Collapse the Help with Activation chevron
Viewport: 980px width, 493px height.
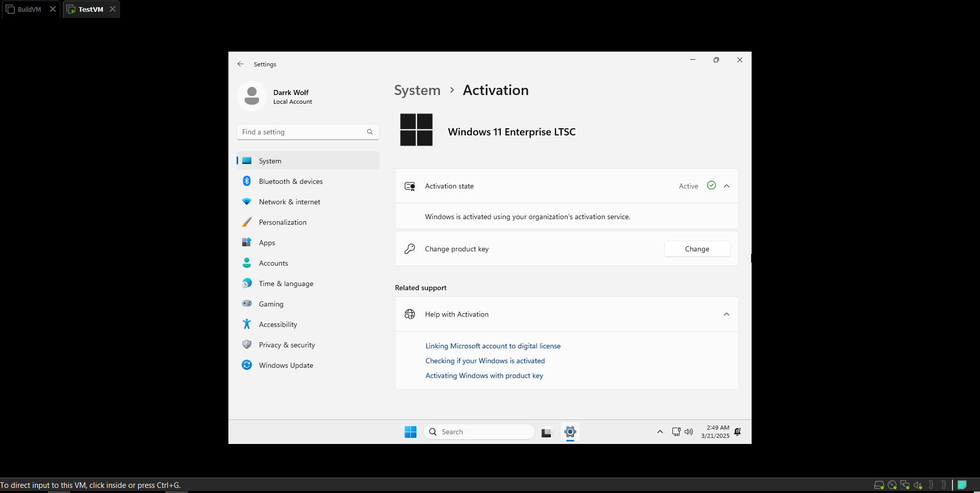pyautogui.click(x=727, y=314)
